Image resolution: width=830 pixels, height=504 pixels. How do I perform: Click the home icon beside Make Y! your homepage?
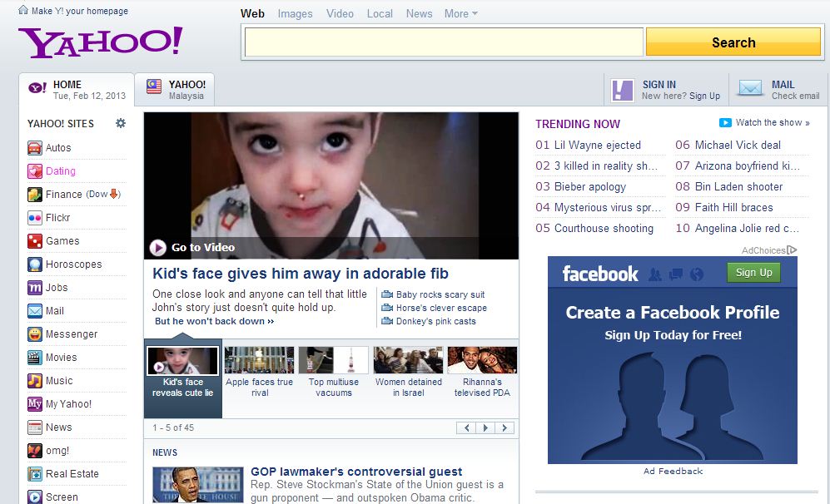click(22, 9)
